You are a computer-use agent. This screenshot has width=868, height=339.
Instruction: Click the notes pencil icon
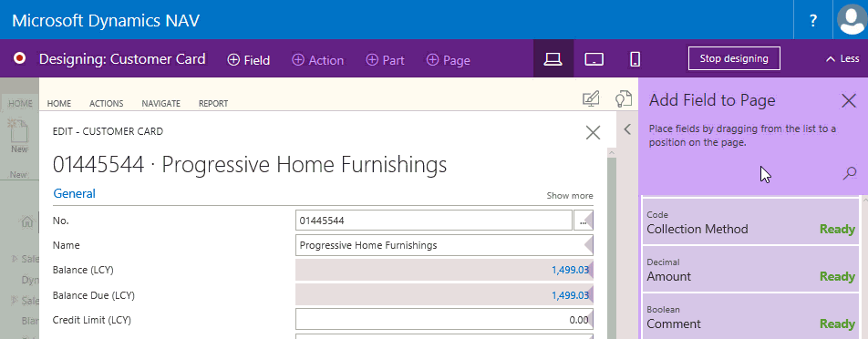pyautogui.click(x=591, y=99)
